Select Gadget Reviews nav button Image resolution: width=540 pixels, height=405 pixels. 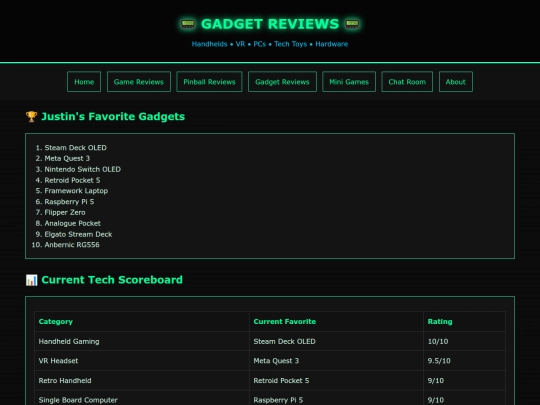coord(282,82)
